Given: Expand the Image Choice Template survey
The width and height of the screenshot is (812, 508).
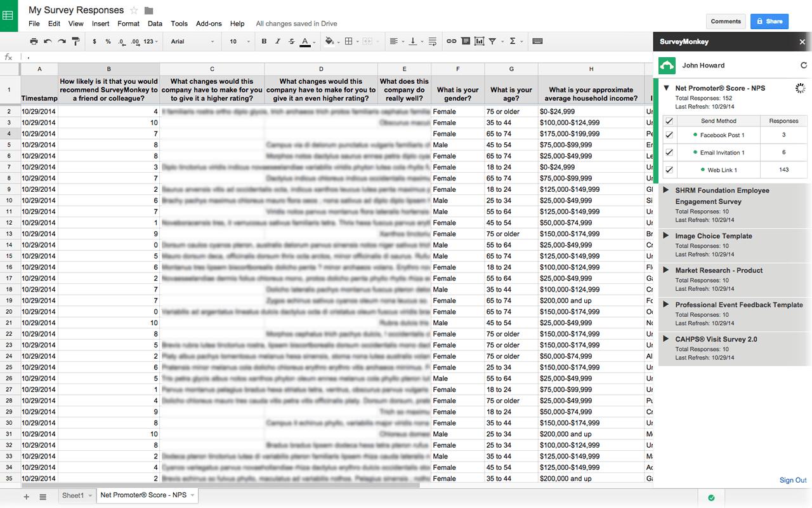Looking at the screenshot, I should [665, 236].
